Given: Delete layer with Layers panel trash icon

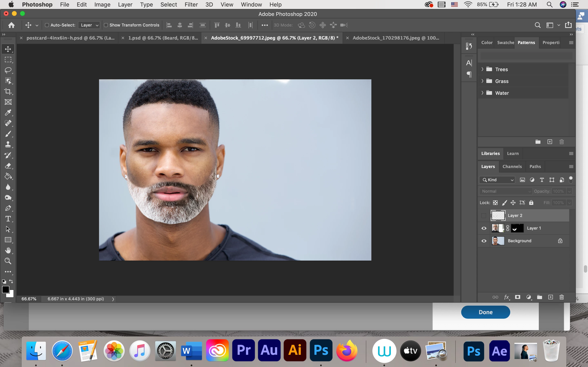Looking at the screenshot, I should [x=561, y=297].
